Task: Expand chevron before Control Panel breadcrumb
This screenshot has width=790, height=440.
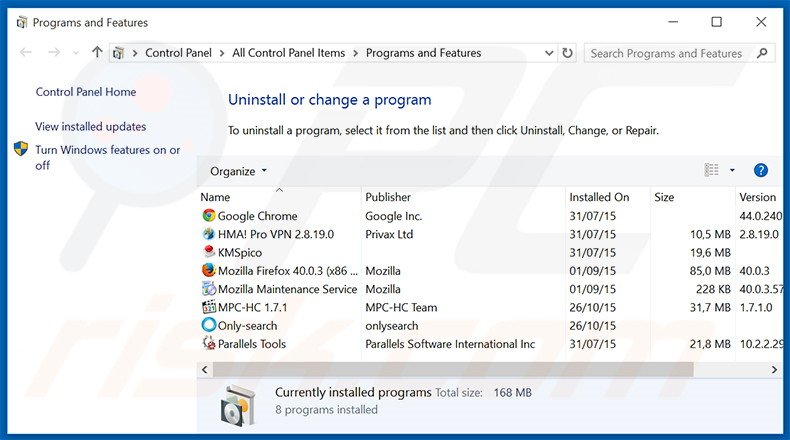Action: click(135, 53)
